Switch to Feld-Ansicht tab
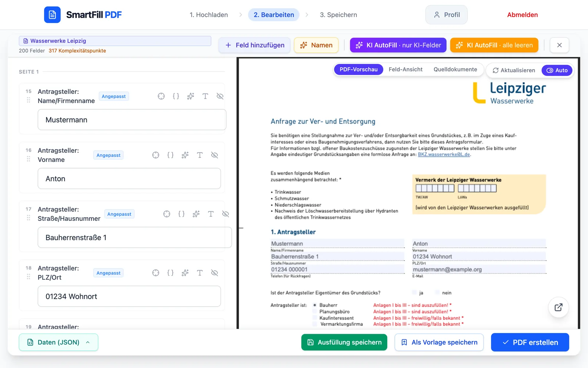 406,70
